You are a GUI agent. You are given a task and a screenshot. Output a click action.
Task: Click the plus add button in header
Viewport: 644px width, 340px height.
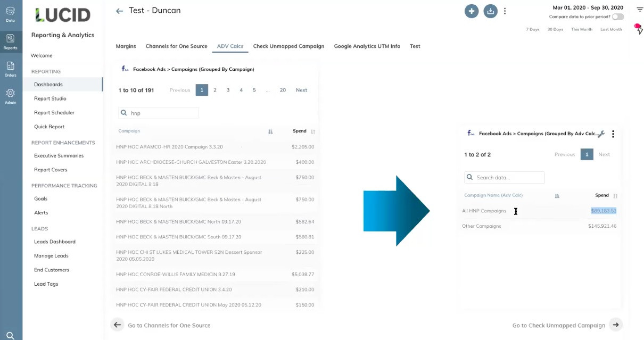click(471, 11)
